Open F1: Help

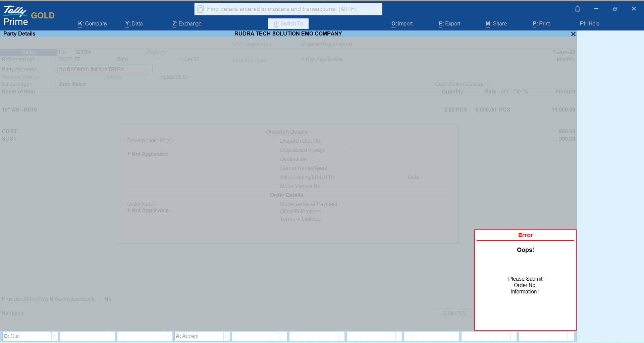point(589,24)
